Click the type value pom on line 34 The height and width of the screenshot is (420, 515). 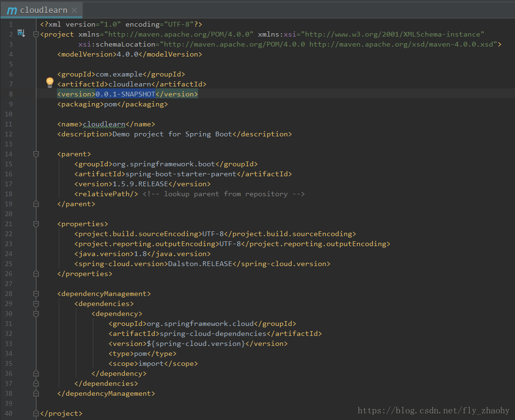pos(140,353)
